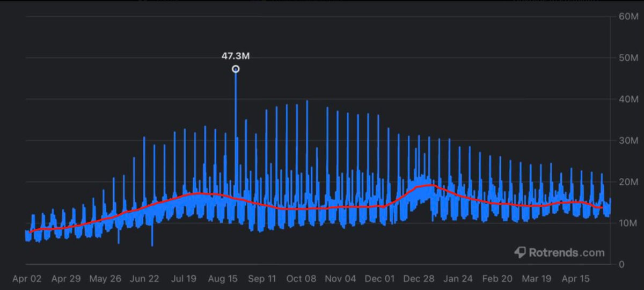This screenshot has height=290, width=644.
Task: Click the 40M y-axis label
Action: [629, 99]
